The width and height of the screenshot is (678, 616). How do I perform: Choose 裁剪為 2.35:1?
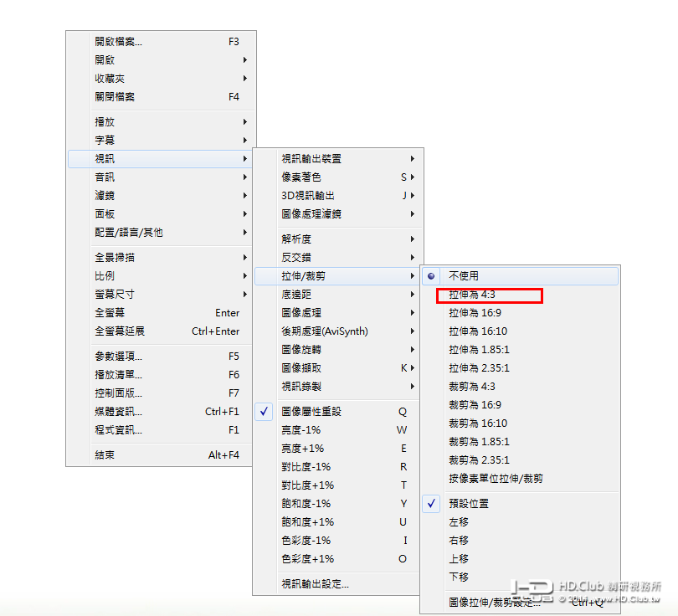point(520,460)
